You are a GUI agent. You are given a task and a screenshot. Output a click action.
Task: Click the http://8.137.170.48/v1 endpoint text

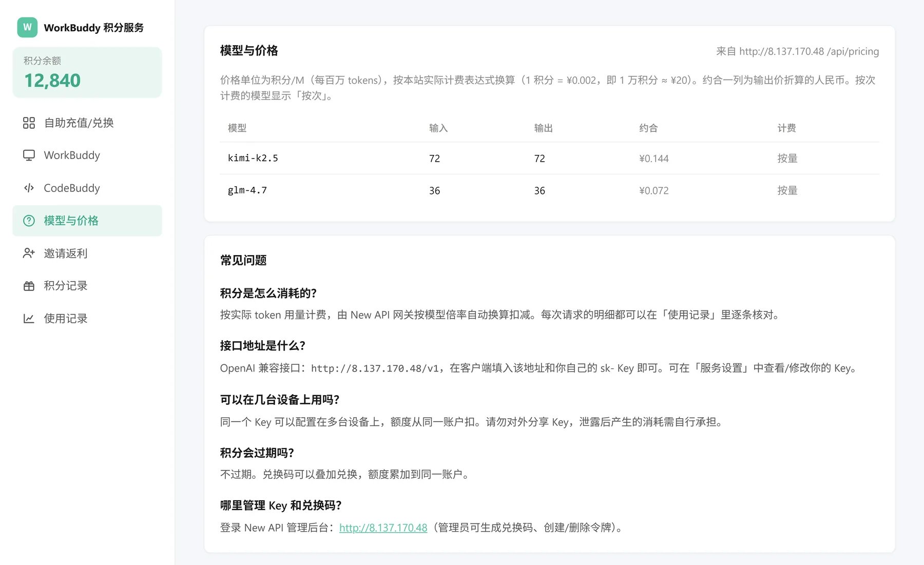[x=375, y=368]
